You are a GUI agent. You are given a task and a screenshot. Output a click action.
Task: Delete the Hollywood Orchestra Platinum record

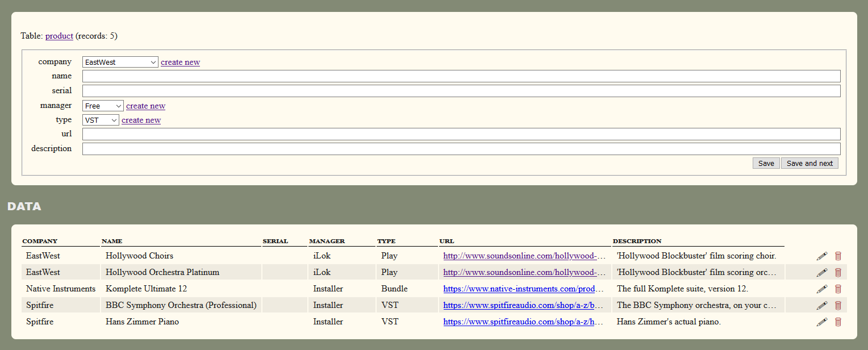tap(838, 272)
